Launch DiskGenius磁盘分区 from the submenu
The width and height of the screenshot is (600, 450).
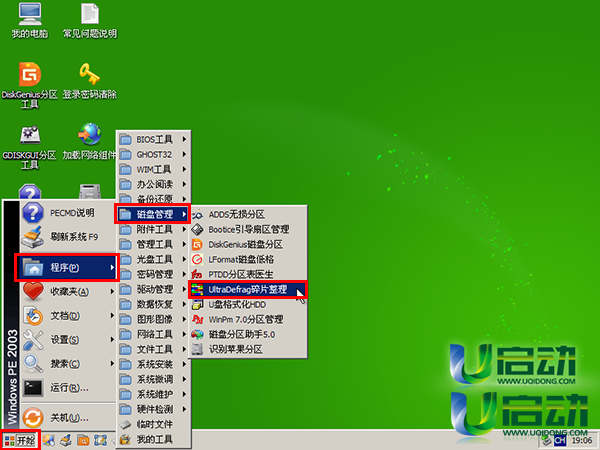click(x=248, y=245)
